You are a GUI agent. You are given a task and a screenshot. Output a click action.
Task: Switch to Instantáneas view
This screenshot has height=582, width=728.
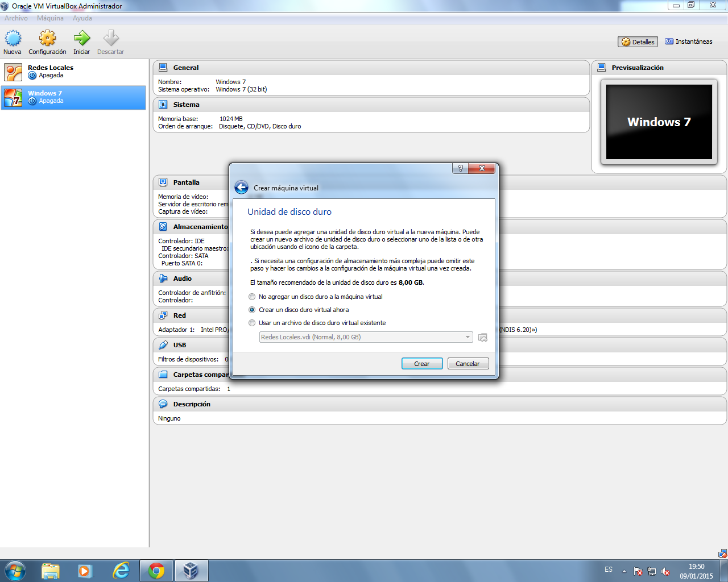(x=689, y=41)
